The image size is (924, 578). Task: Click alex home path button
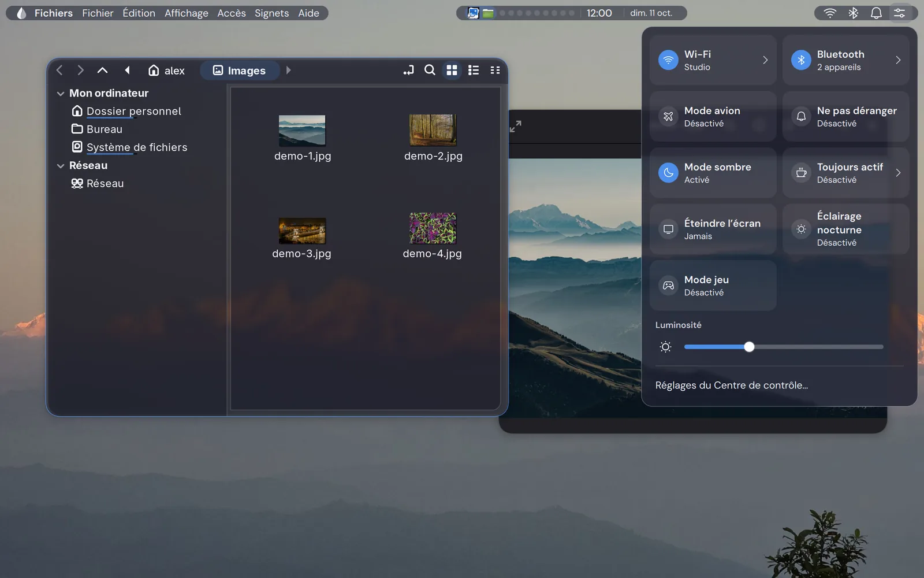coord(166,71)
